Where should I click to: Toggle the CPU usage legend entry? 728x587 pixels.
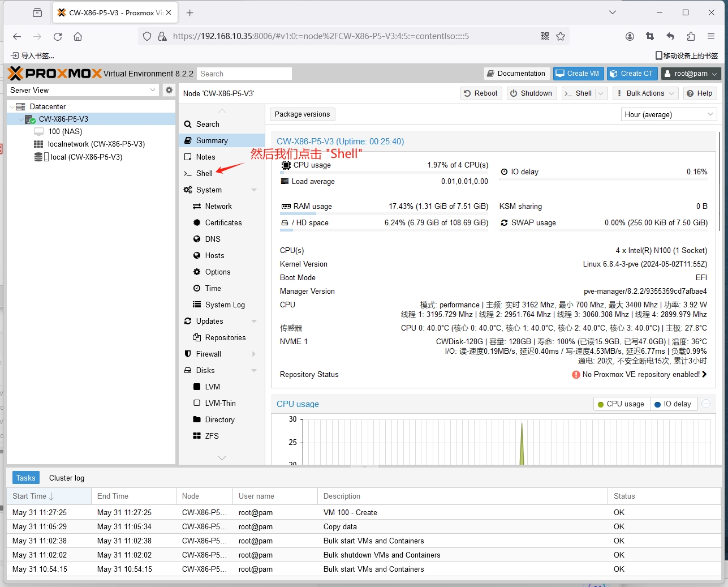click(x=621, y=404)
